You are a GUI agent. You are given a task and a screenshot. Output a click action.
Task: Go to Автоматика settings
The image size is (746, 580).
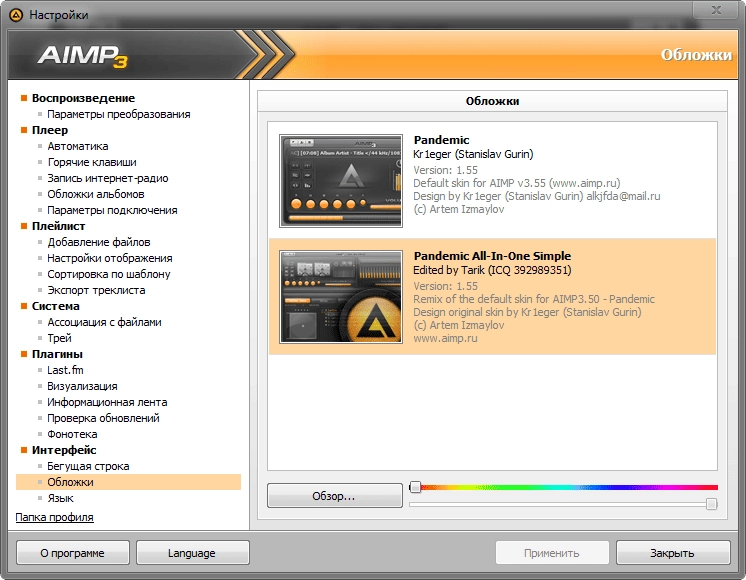point(78,146)
